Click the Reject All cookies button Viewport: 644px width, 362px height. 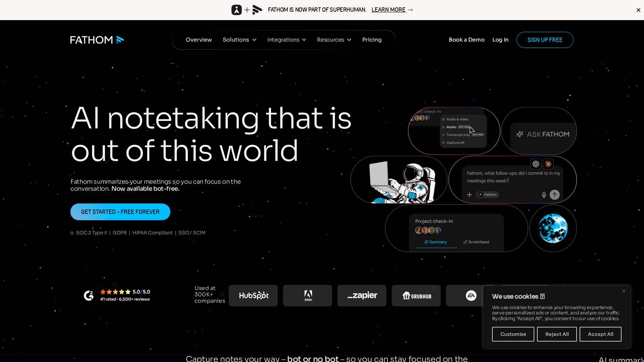tap(557, 334)
